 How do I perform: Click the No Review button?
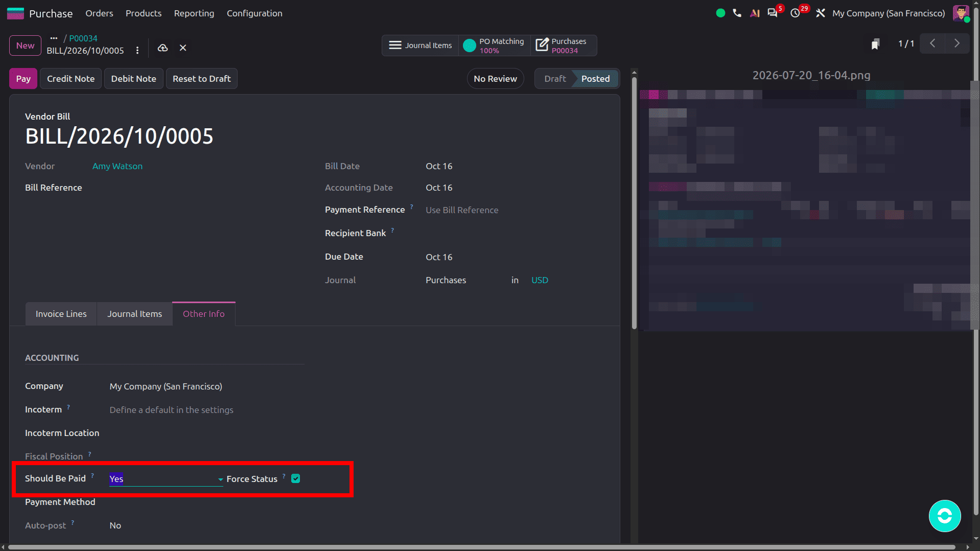click(x=495, y=79)
